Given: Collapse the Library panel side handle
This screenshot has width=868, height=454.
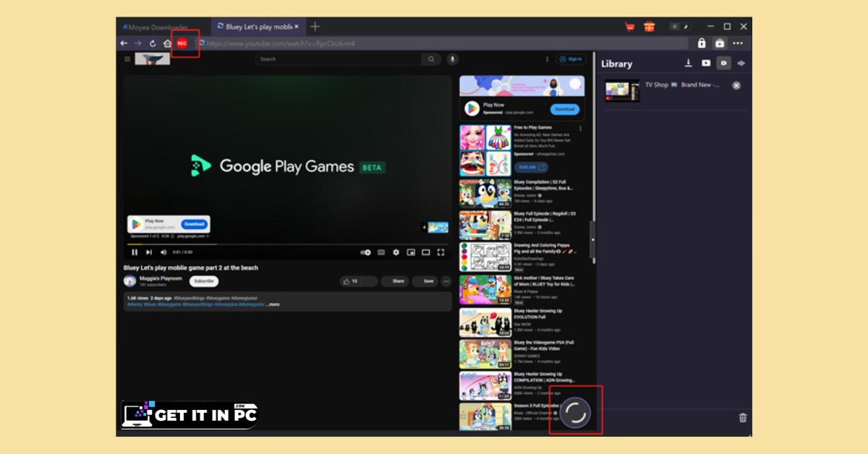Looking at the screenshot, I should (x=593, y=240).
